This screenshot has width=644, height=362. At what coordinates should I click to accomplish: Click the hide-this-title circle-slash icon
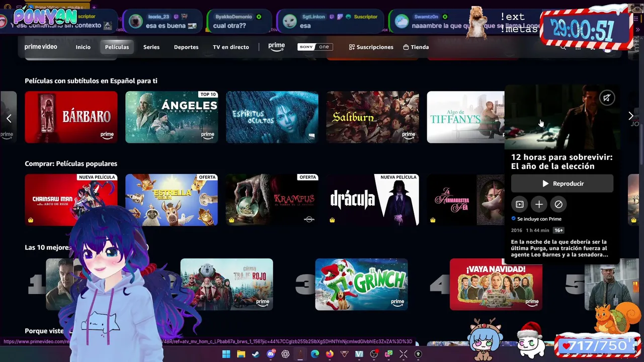point(558,204)
